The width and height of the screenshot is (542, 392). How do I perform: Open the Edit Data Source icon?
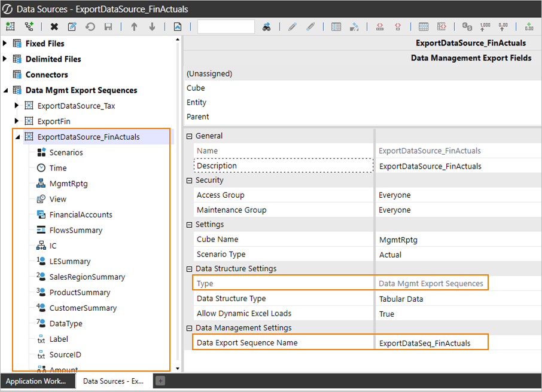(71, 26)
